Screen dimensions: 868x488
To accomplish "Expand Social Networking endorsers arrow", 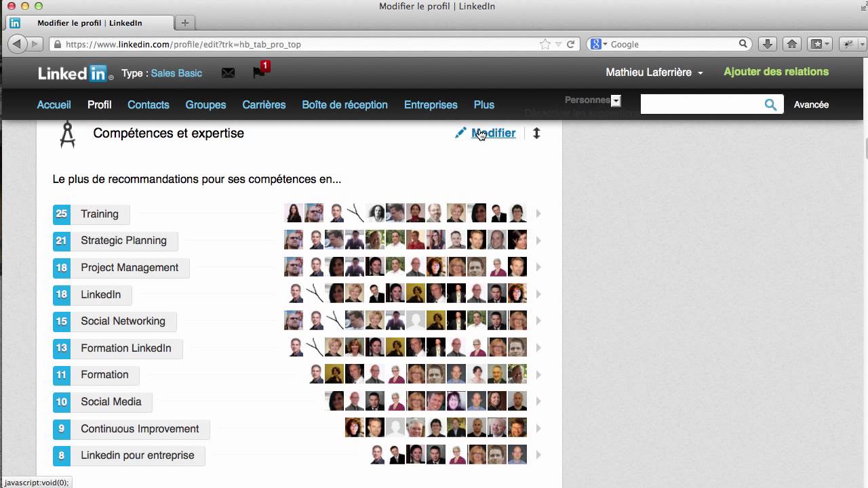I will click(x=538, y=321).
